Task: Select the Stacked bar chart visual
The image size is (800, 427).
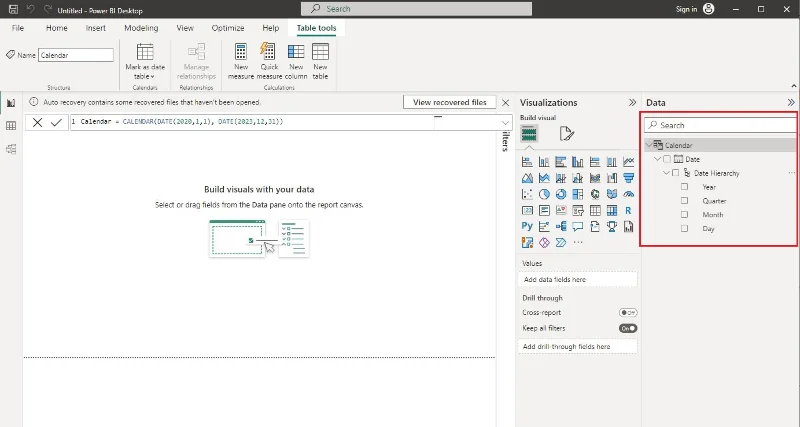Action: (x=528, y=162)
